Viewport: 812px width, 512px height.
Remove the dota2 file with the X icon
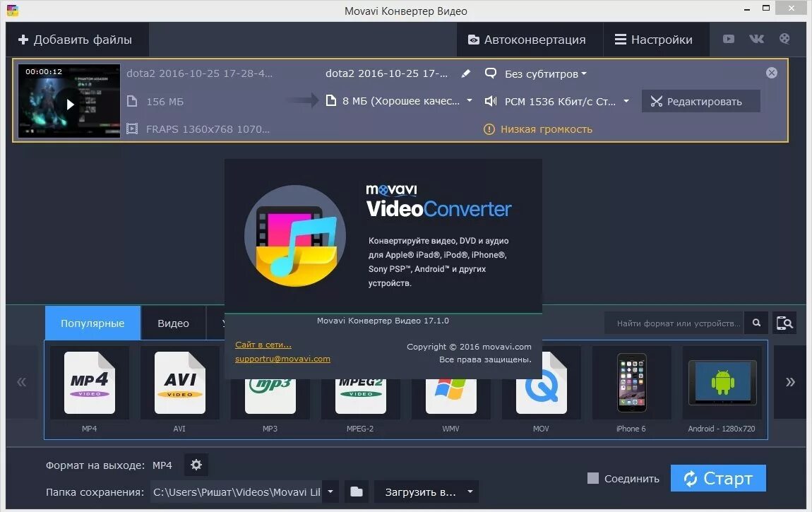click(772, 73)
